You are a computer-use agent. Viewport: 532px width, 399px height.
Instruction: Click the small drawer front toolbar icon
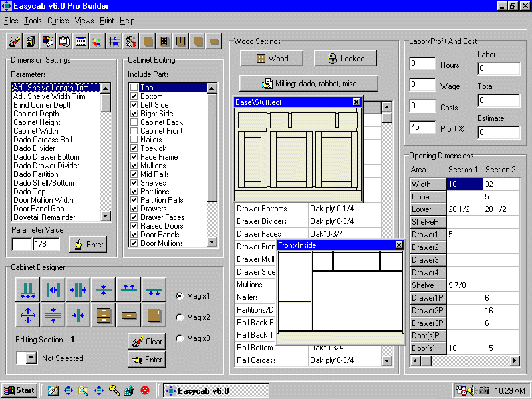[x=214, y=41]
